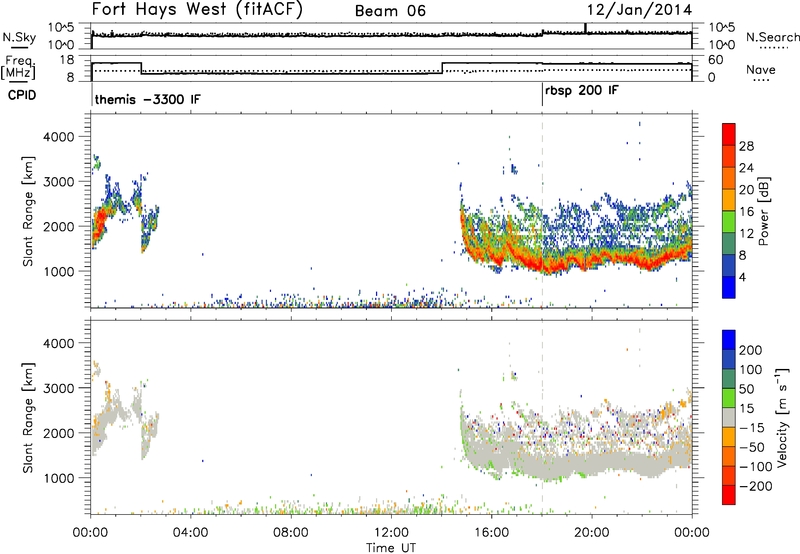The width and height of the screenshot is (800, 554).
Task: Click the "28" label on Power colorbar
Action: click(746, 146)
